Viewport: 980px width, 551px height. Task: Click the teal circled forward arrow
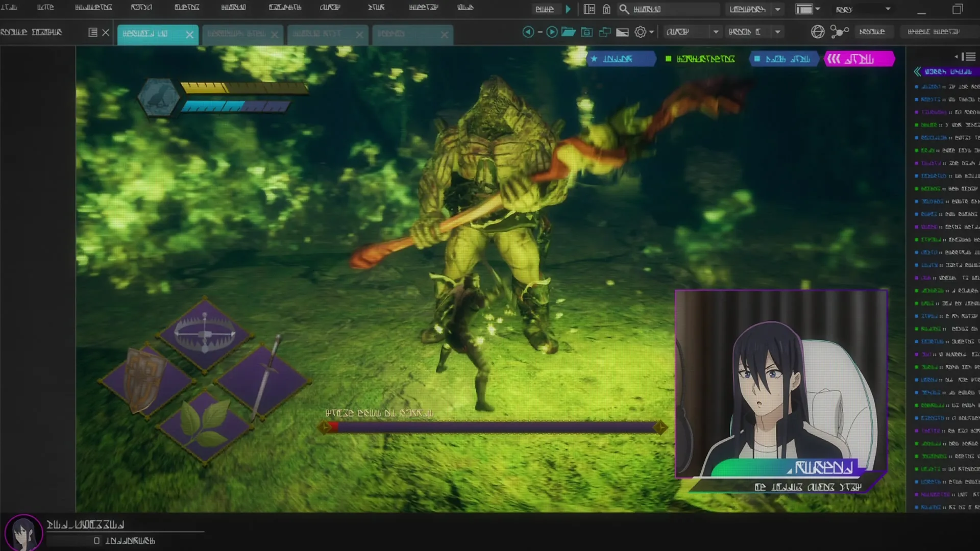(x=552, y=32)
